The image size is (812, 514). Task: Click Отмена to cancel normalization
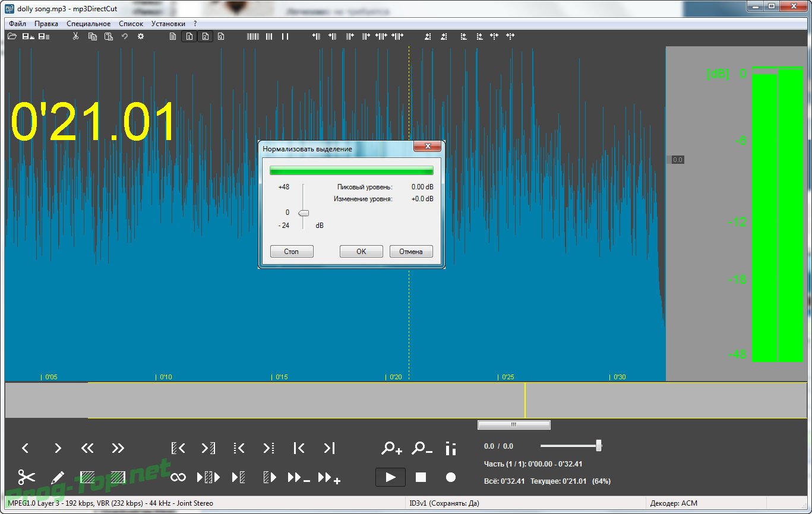tap(411, 252)
